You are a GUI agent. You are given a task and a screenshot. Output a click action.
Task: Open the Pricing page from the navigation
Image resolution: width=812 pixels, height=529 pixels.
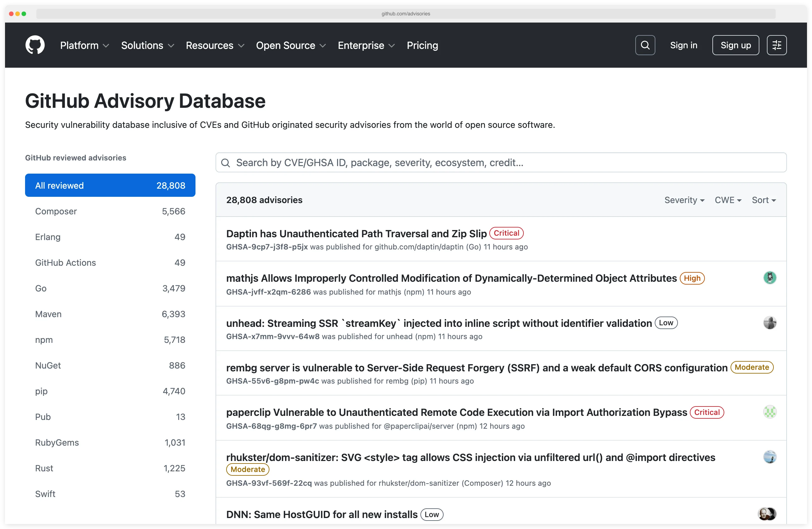(x=422, y=45)
